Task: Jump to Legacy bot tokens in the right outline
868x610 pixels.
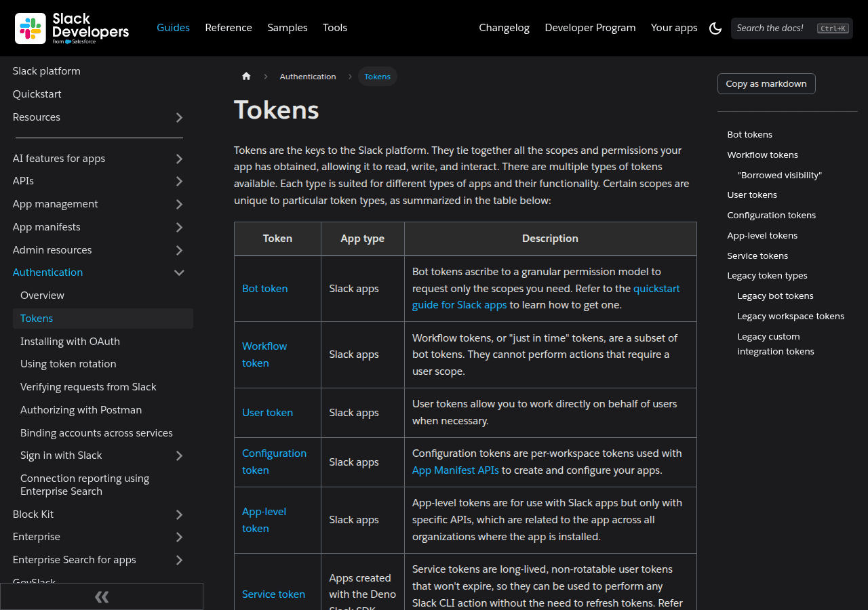Action: pos(775,296)
